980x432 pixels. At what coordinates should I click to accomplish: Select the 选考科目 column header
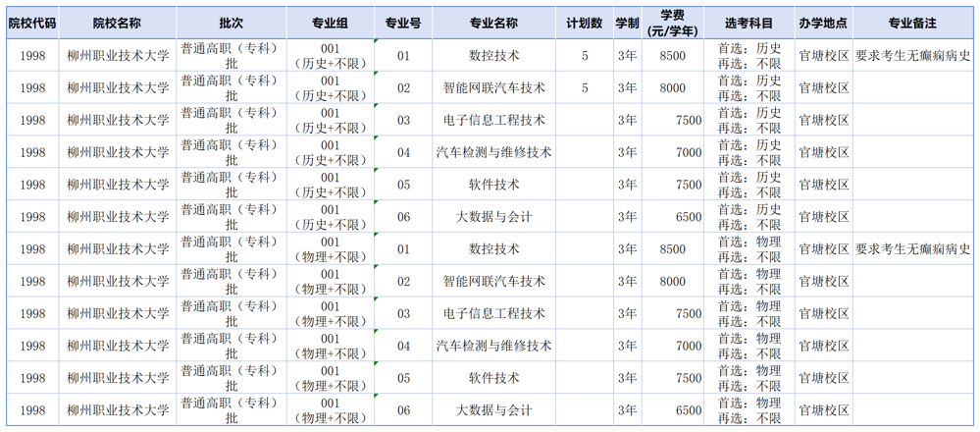pos(749,22)
